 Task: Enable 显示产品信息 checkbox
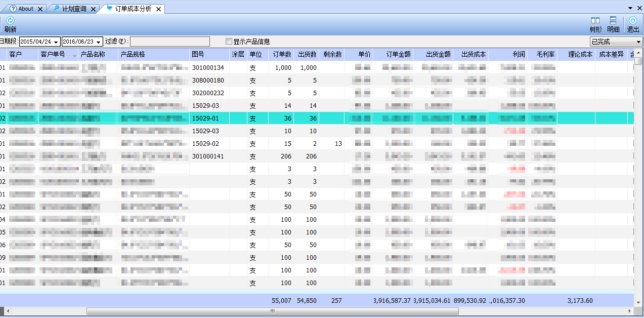(x=229, y=42)
